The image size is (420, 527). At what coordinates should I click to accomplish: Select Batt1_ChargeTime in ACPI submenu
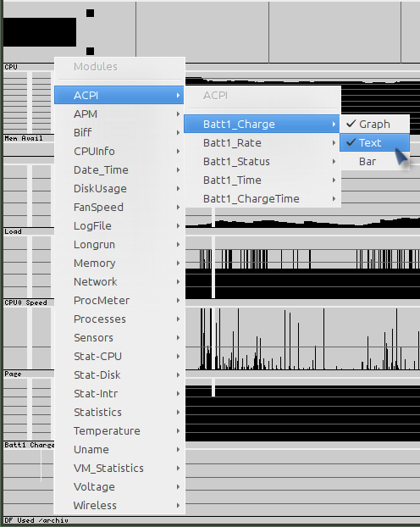(262, 199)
